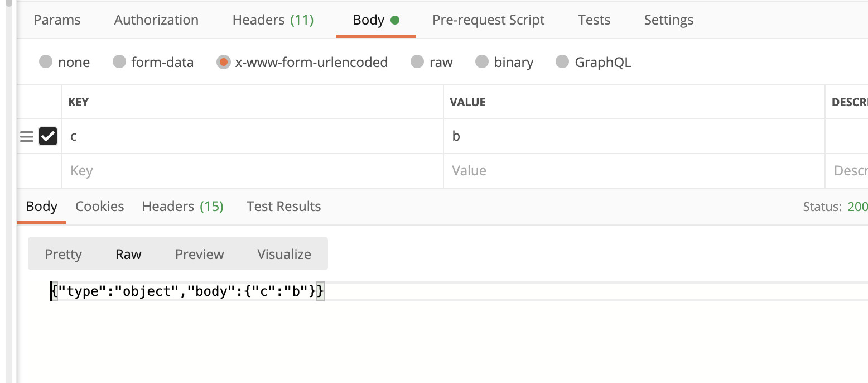Image resolution: width=868 pixels, height=383 pixels.
Task: Open the request Settings tab
Action: pos(668,20)
